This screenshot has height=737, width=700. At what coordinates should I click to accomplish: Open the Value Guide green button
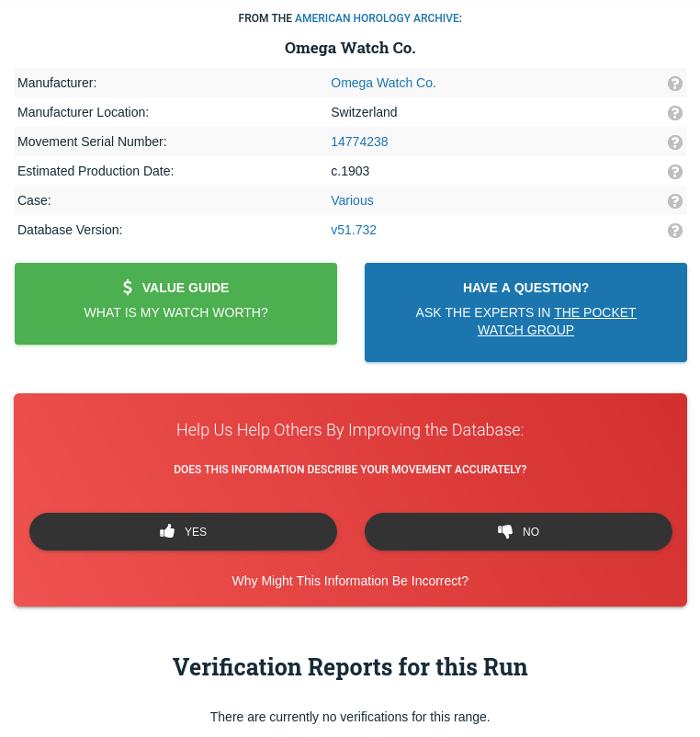point(175,303)
